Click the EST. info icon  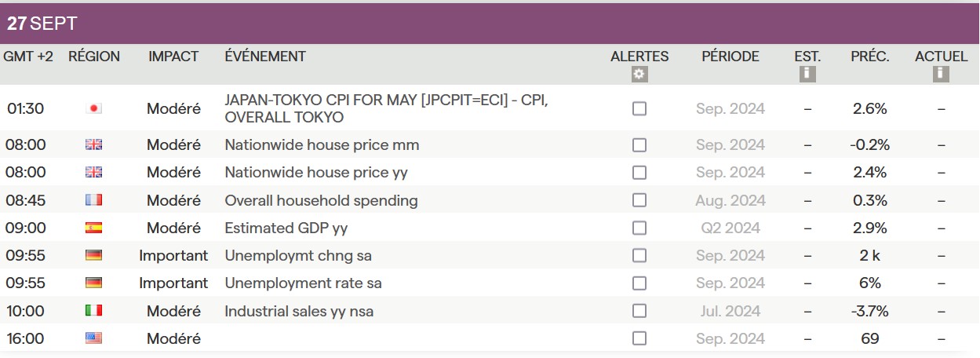click(807, 75)
